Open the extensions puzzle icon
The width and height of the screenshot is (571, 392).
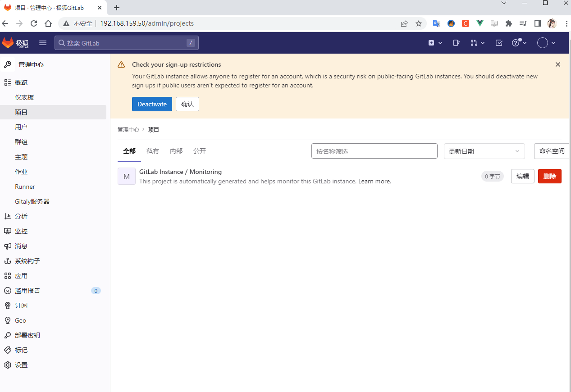509,23
